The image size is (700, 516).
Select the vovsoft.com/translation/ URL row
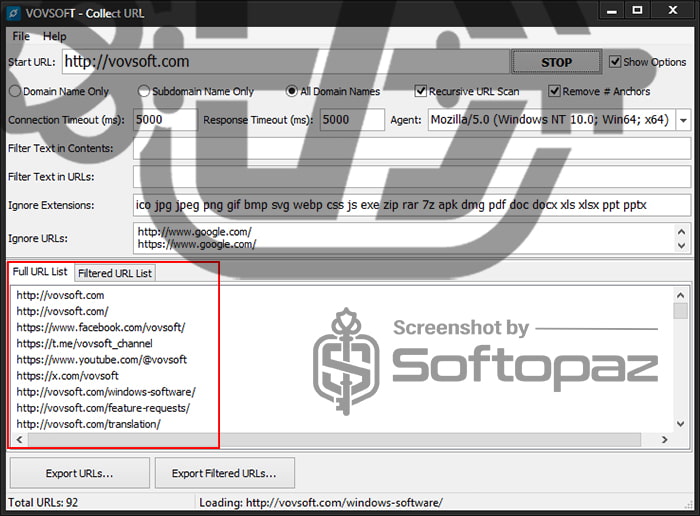pos(88,424)
